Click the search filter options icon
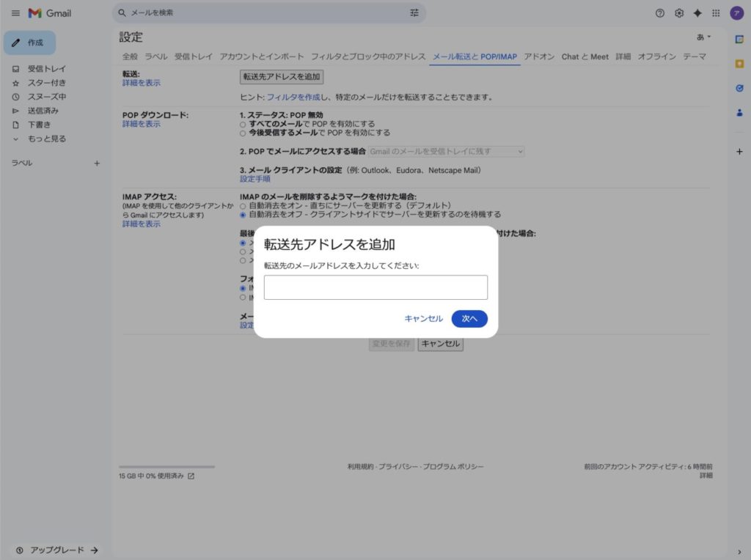Viewport: 751px width, 560px height. 414,13
